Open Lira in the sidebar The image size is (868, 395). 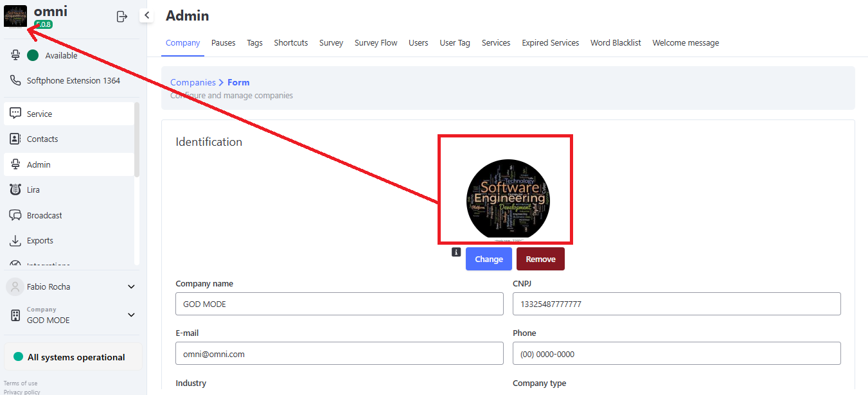coord(69,189)
